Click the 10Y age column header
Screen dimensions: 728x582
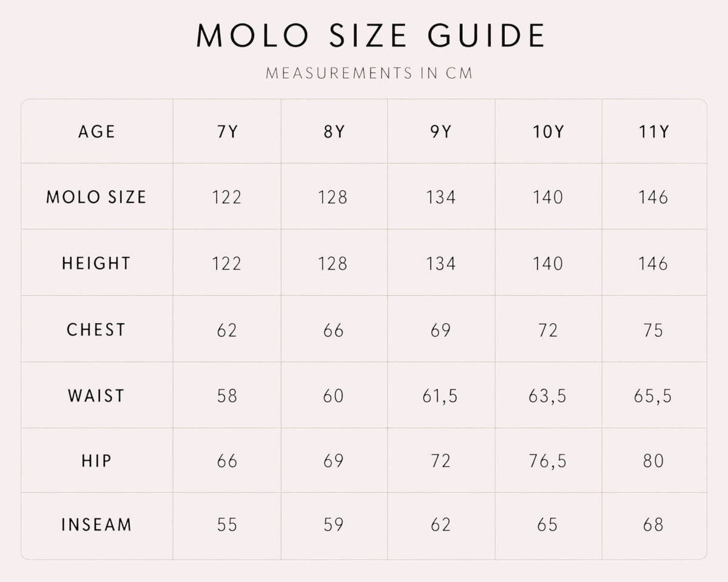[548, 131]
